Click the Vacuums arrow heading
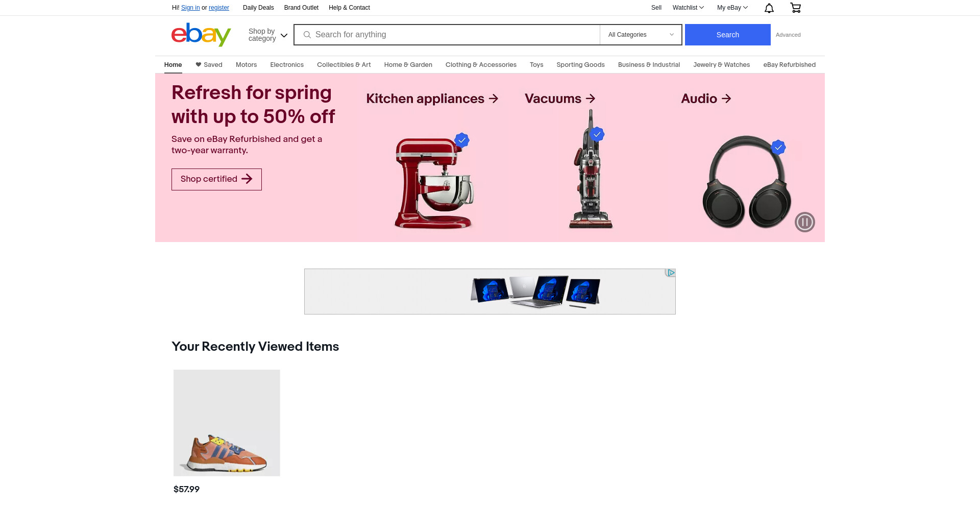This screenshot has width=980, height=531. [x=560, y=99]
